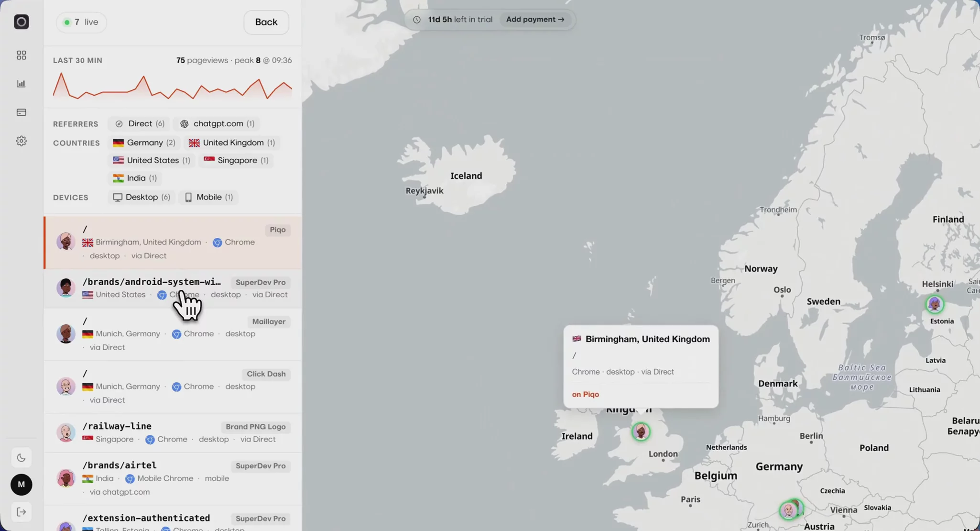
Task: Click the logout icon
Action: point(21,512)
